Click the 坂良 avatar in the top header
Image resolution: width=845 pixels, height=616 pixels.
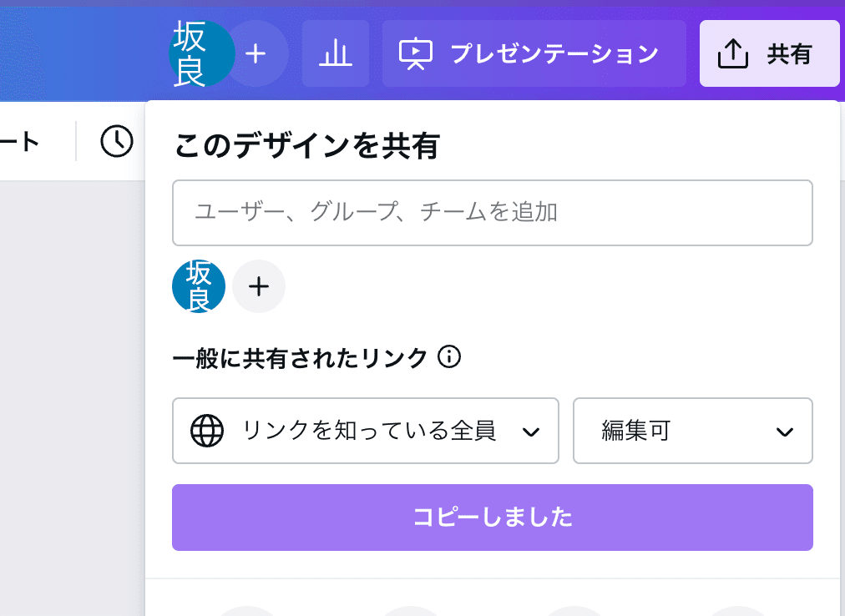(x=201, y=53)
